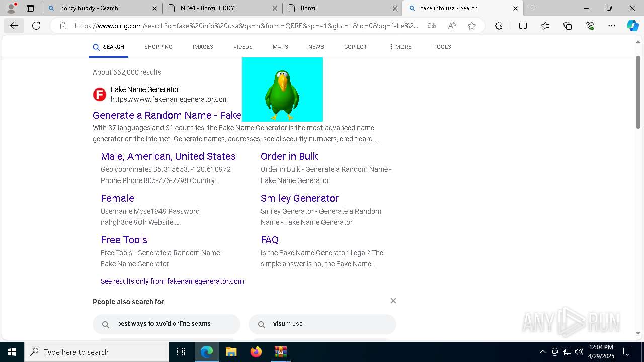The width and height of the screenshot is (644, 362).
Task: Select the MAPS search category
Action: coord(280,47)
